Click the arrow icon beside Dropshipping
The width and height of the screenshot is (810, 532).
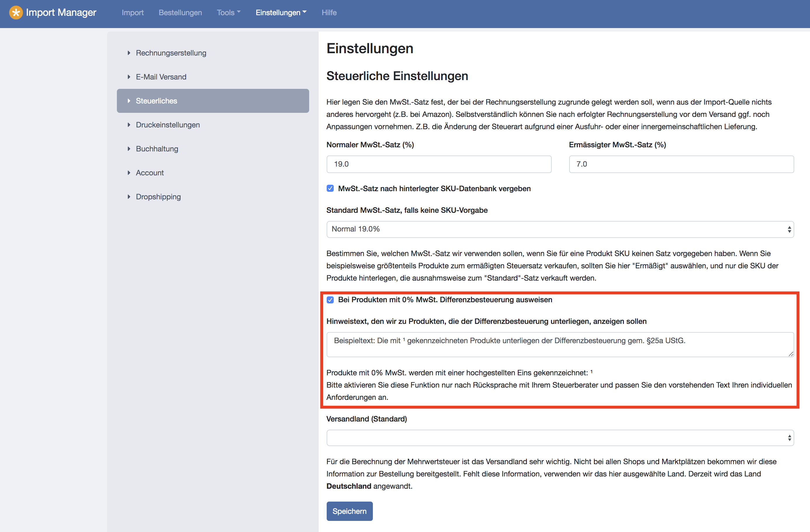pyautogui.click(x=129, y=197)
